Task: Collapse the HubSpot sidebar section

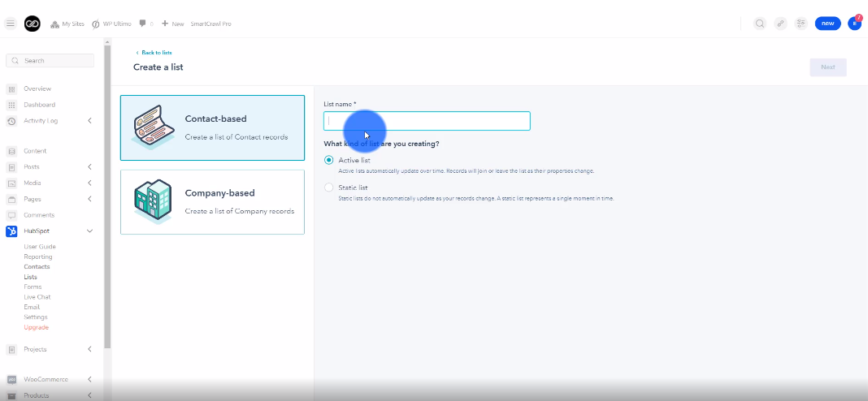Action: [89, 231]
